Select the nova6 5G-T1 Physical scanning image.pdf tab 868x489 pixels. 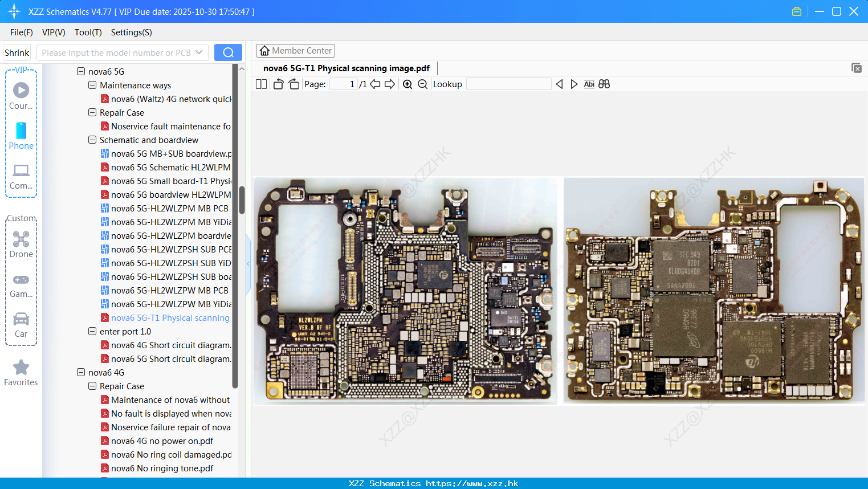click(x=347, y=68)
